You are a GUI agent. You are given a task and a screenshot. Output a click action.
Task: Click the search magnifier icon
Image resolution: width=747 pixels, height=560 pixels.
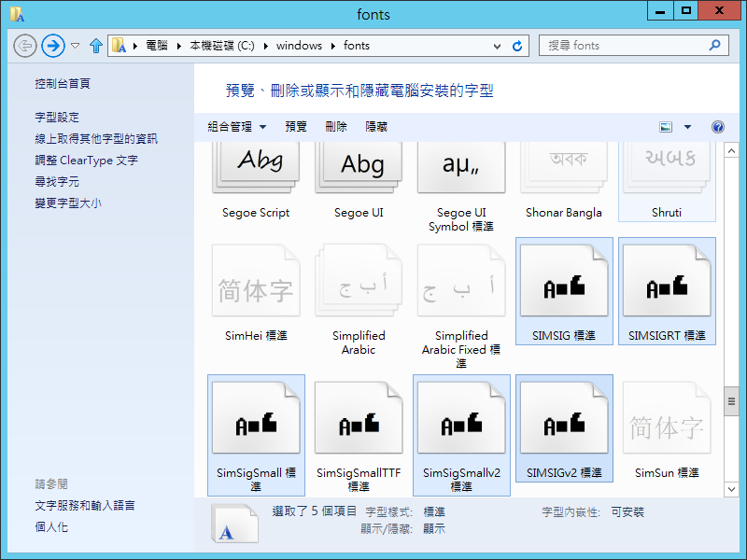[714, 45]
